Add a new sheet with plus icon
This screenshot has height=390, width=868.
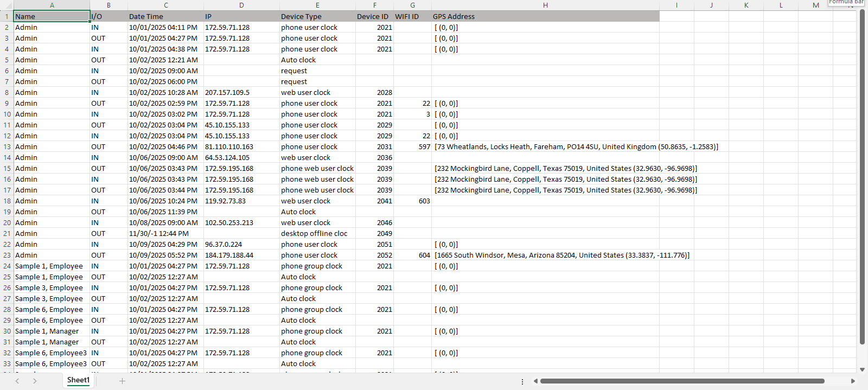point(122,381)
